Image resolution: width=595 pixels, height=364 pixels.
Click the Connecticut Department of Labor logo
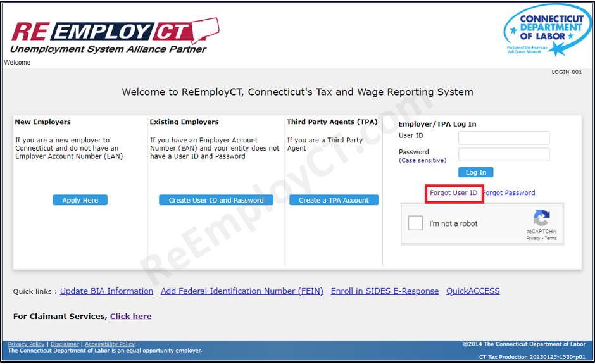click(x=546, y=30)
